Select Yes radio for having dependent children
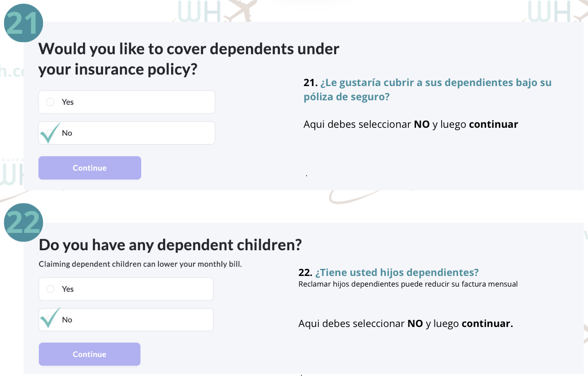The height and width of the screenshot is (378, 588). tap(51, 289)
